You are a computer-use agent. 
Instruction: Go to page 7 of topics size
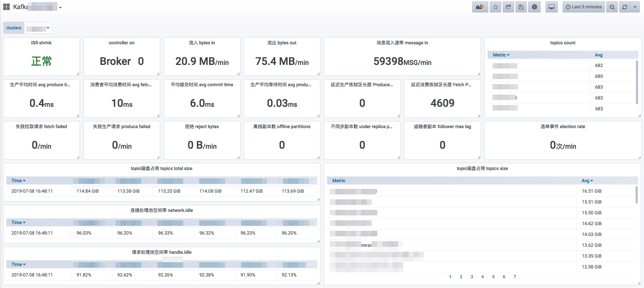(x=515, y=277)
